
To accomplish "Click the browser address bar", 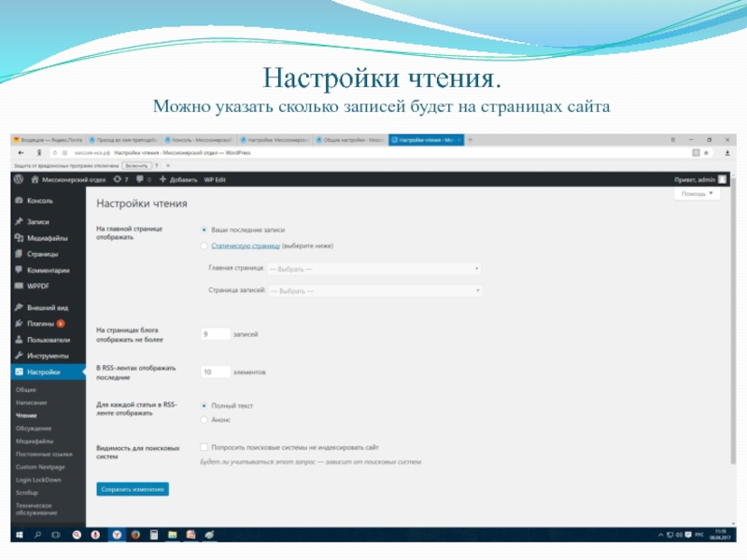I will pyautogui.click(x=372, y=153).
